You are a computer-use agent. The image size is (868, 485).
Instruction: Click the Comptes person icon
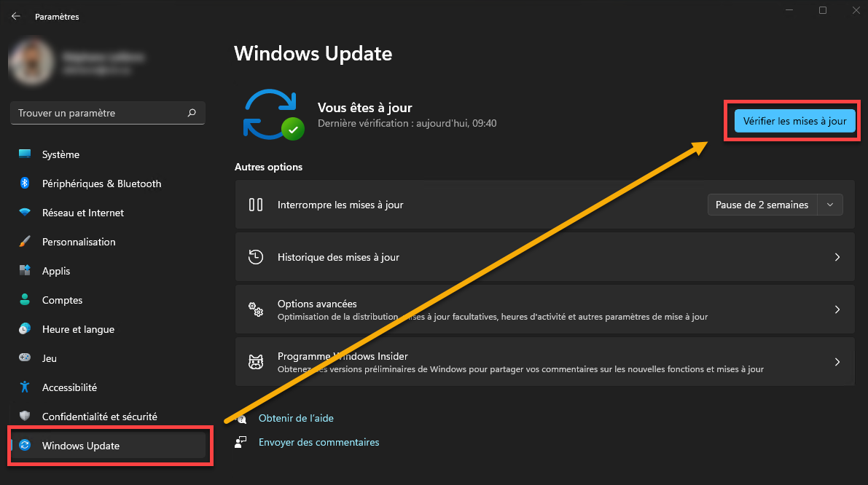(x=25, y=300)
